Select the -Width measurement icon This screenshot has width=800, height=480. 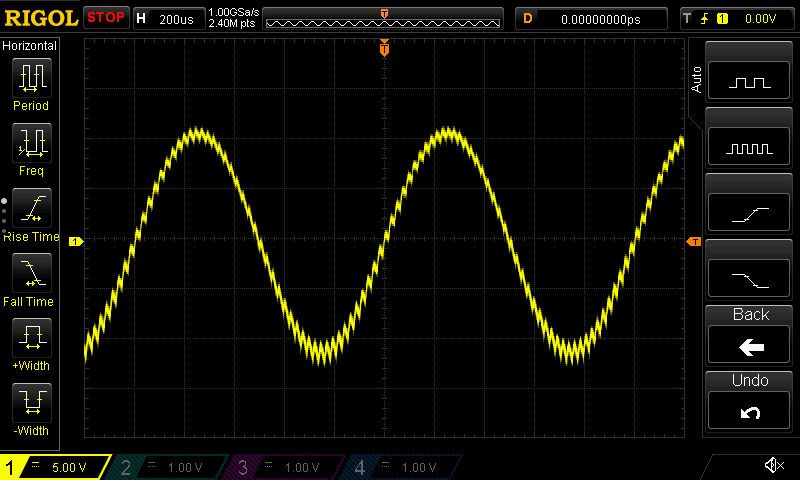(x=32, y=402)
